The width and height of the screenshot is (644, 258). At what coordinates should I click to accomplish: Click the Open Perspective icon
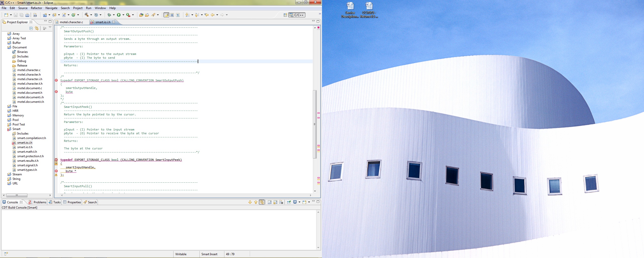[x=285, y=15]
